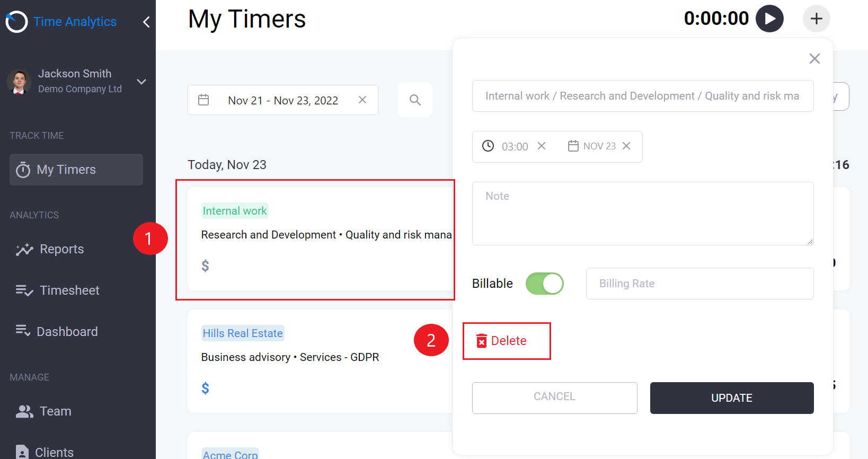Click the Clients document icon
This screenshot has width=868, height=459.
click(x=22, y=452)
